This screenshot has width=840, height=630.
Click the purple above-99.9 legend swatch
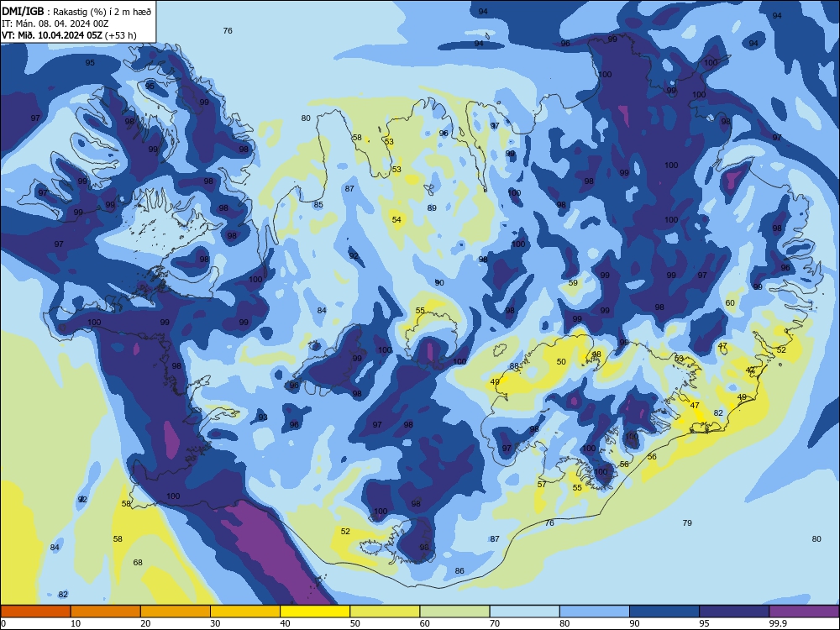coord(804,612)
